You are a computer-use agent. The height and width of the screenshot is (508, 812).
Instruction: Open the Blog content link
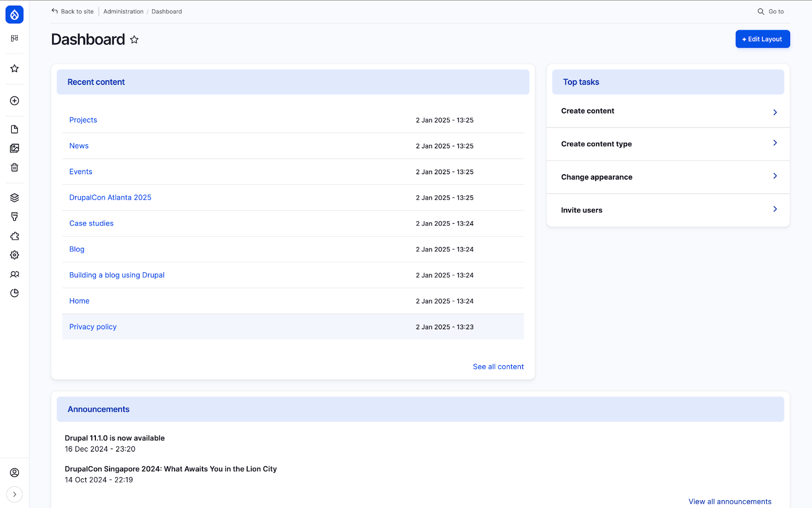pos(77,249)
